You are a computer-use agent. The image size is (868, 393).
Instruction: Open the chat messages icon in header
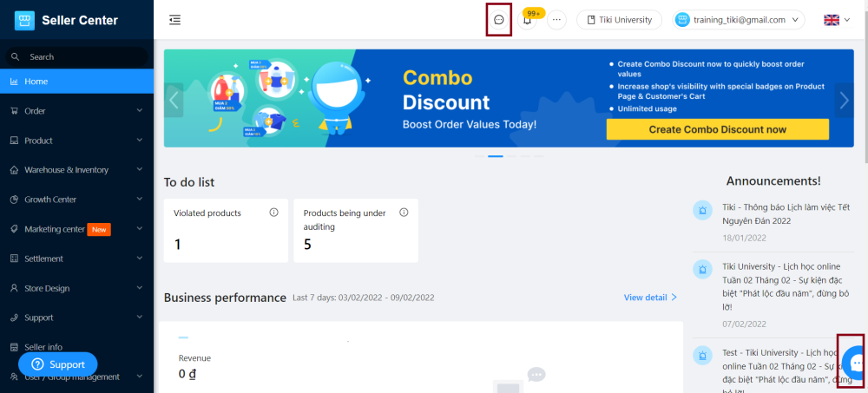click(x=499, y=20)
